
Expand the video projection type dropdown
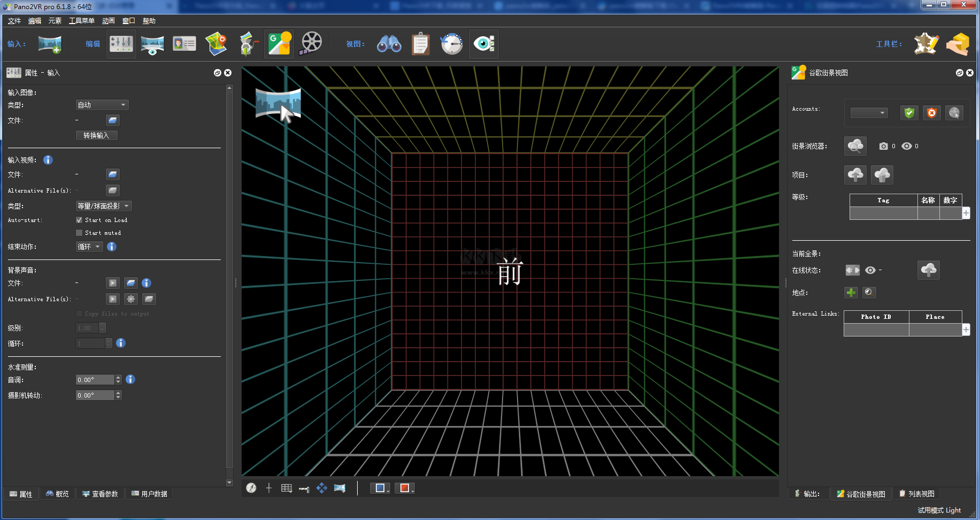pos(103,206)
